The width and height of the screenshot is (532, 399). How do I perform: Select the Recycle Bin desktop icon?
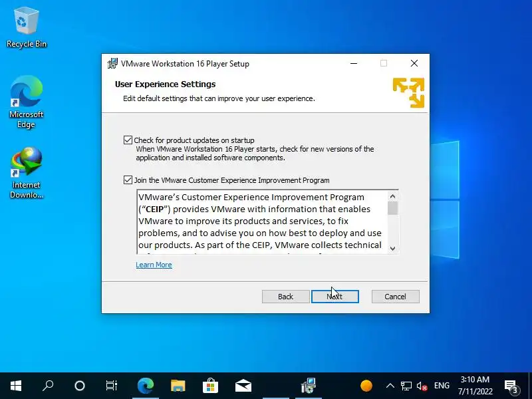(27, 29)
